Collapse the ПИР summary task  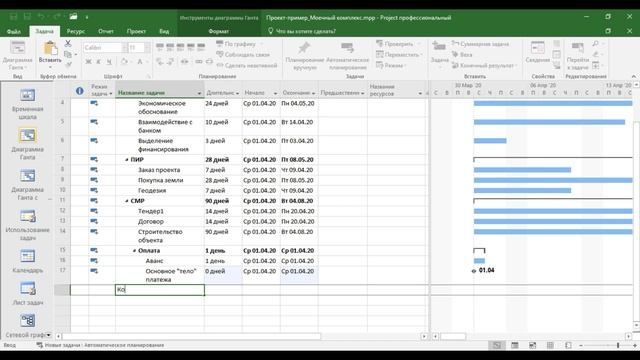pyautogui.click(x=127, y=160)
